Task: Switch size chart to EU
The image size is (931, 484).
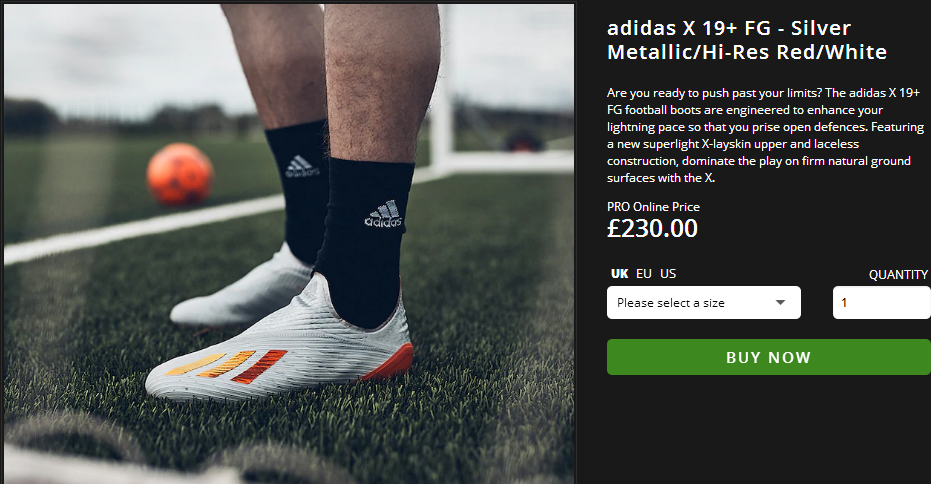Action: click(x=644, y=274)
